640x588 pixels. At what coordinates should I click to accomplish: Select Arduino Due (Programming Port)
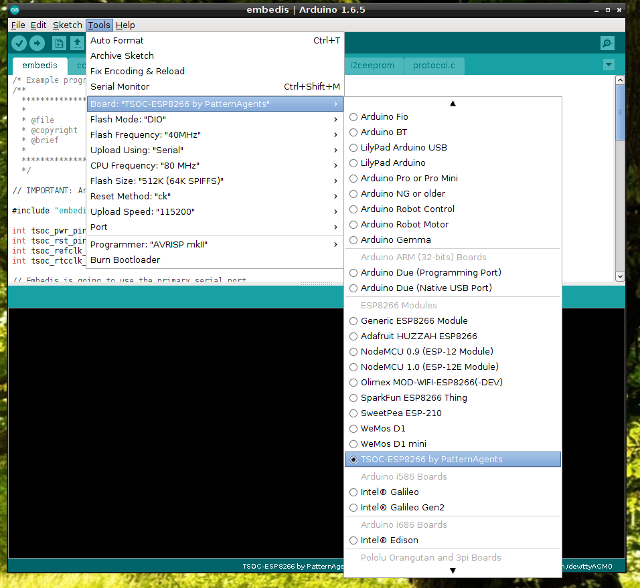[453, 273]
